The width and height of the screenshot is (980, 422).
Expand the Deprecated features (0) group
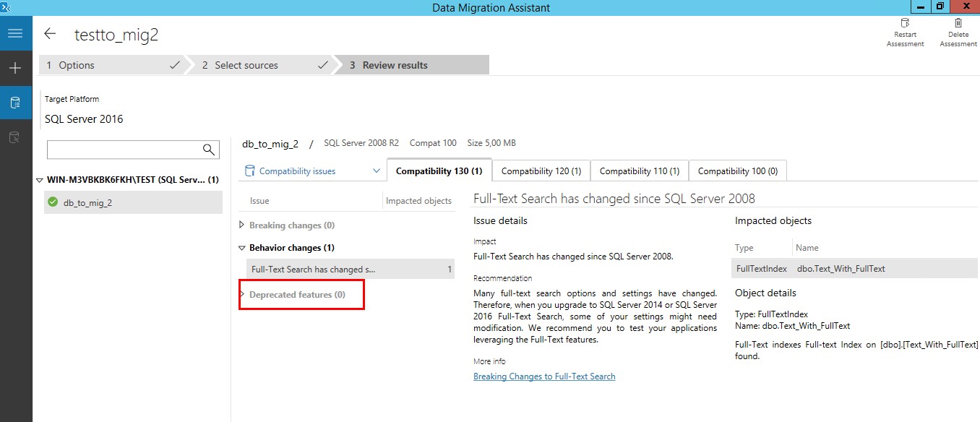242,295
